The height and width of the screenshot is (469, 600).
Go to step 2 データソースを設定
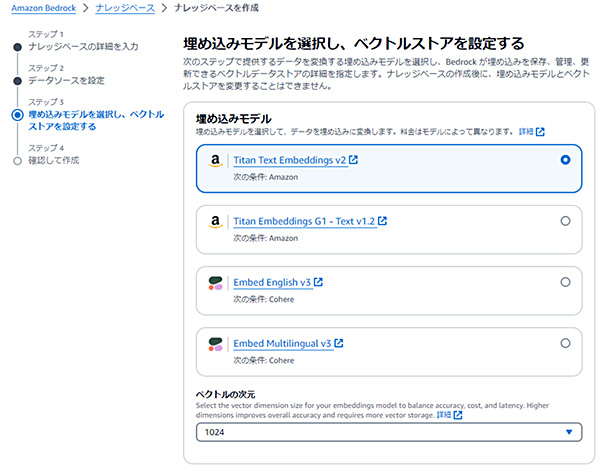pyautogui.click(x=66, y=80)
